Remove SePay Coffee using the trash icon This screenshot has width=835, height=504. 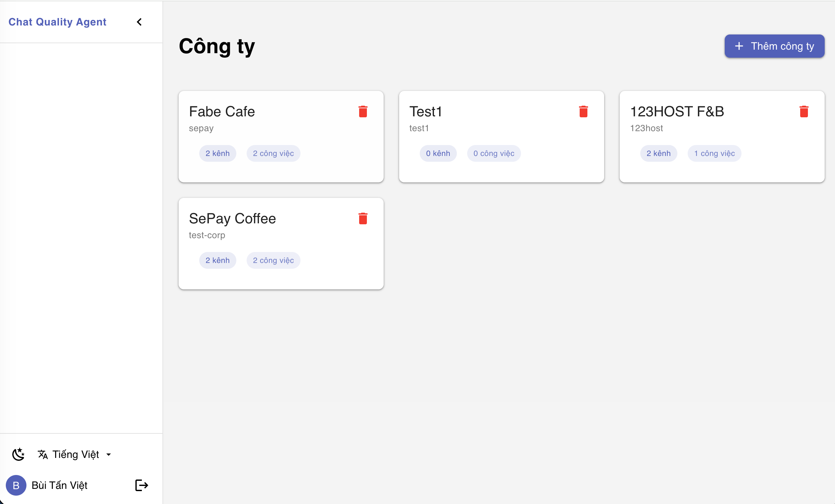click(363, 218)
